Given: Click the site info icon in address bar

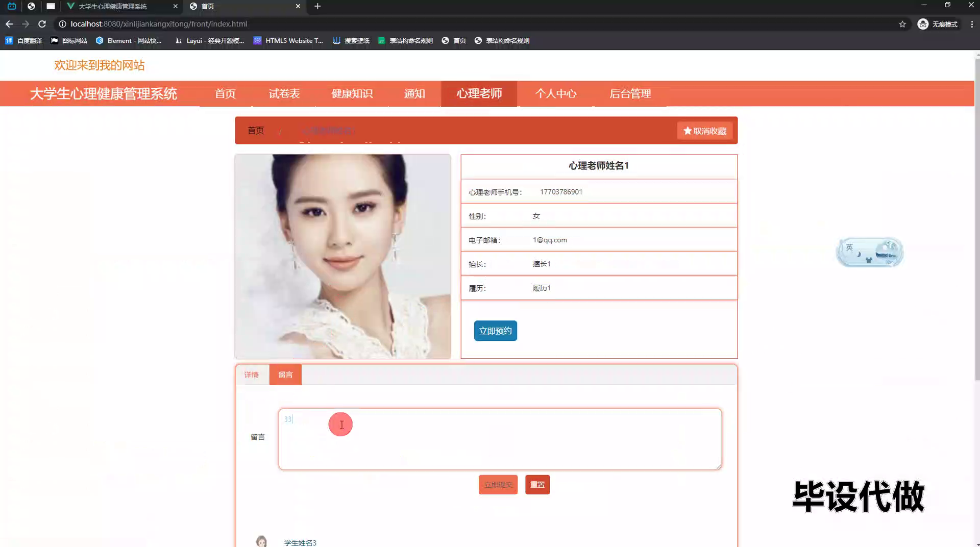Looking at the screenshot, I should click(62, 24).
